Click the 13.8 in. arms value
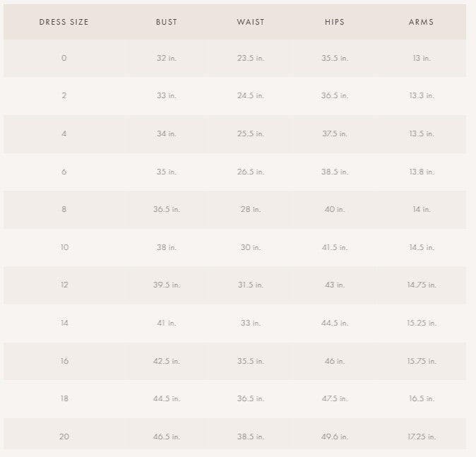 click(422, 172)
